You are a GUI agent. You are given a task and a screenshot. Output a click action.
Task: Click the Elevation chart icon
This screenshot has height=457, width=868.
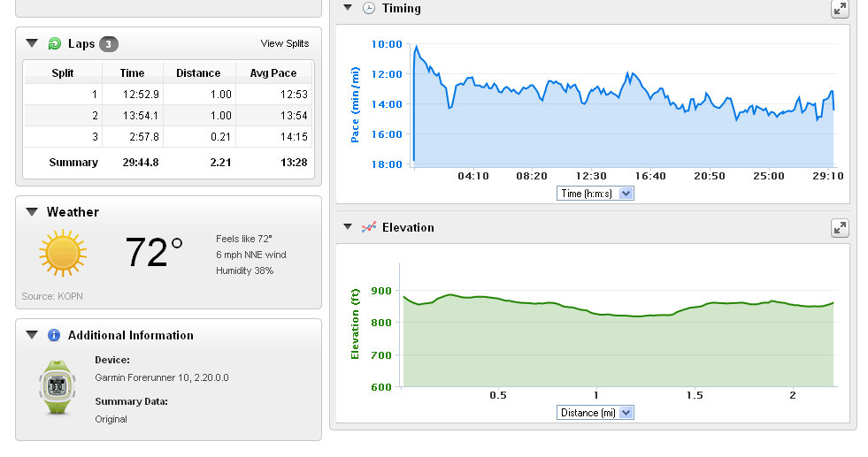pos(369,227)
